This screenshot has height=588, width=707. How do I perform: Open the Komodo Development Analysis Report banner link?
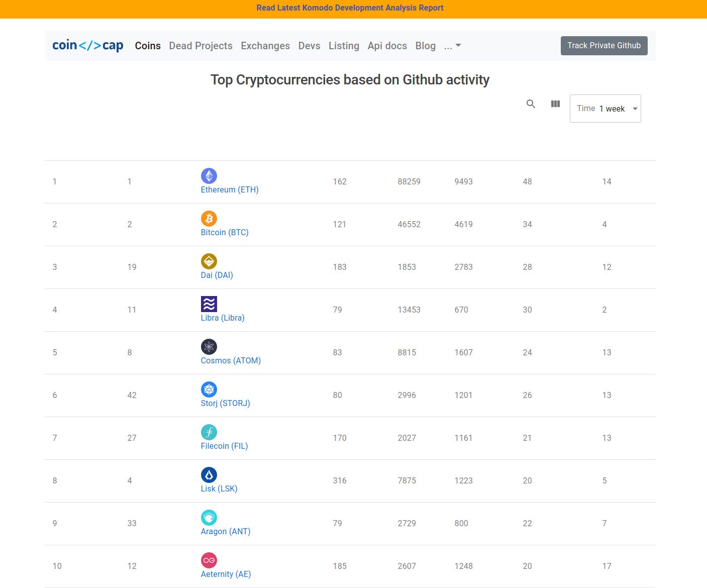pyautogui.click(x=350, y=8)
